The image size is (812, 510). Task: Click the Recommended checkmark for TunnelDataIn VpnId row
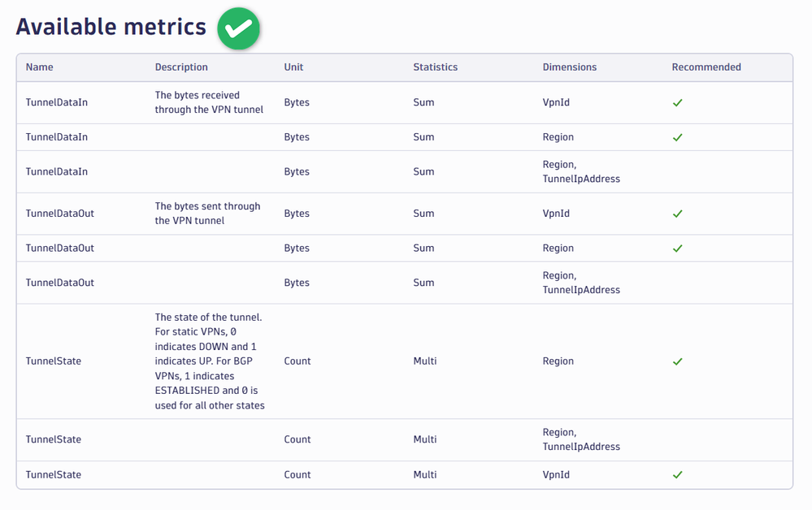[677, 103]
